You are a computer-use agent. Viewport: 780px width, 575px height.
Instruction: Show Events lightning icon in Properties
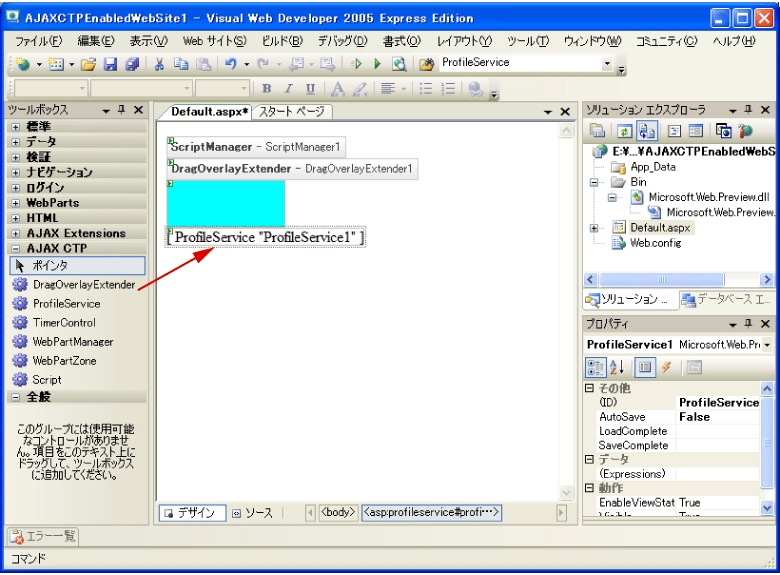click(x=666, y=368)
